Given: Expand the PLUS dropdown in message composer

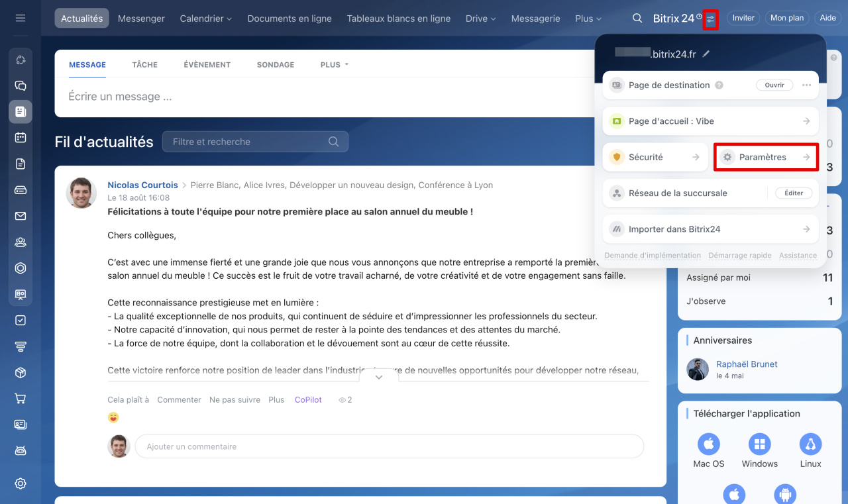Looking at the screenshot, I should [x=335, y=65].
